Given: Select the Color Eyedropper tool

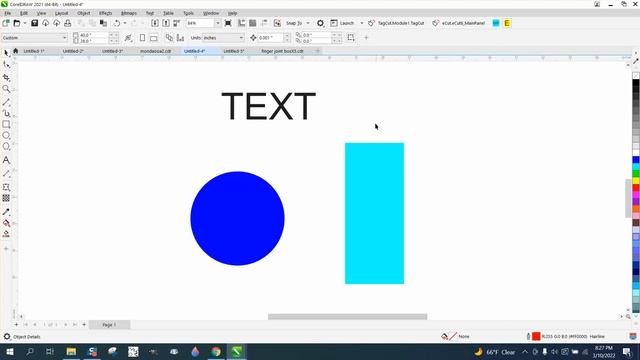Looking at the screenshot, I should [x=6, y=212].
